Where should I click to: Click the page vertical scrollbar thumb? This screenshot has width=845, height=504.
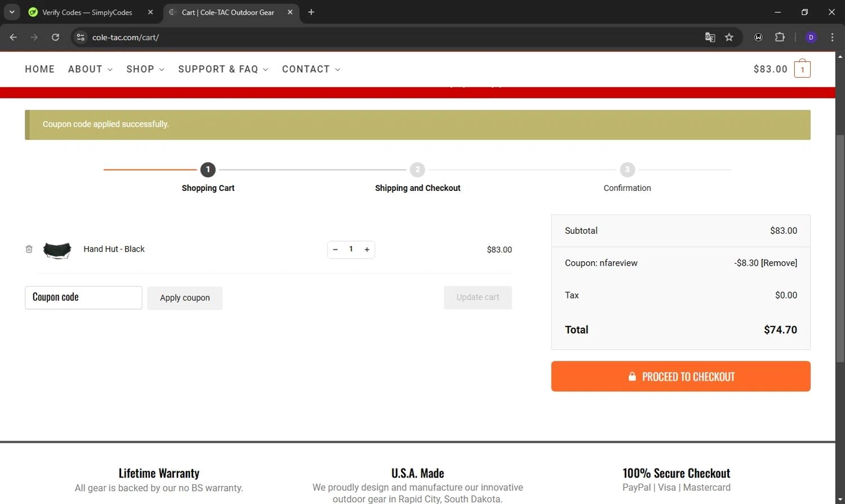(x=840, y=248)
